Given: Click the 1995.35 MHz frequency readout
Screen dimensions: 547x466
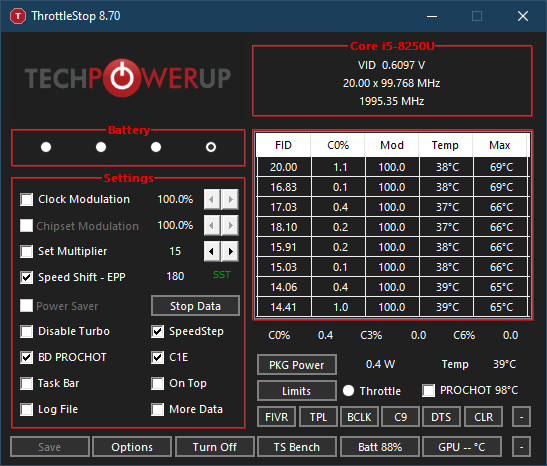Looking at the screenshot, I should [392, 102].
